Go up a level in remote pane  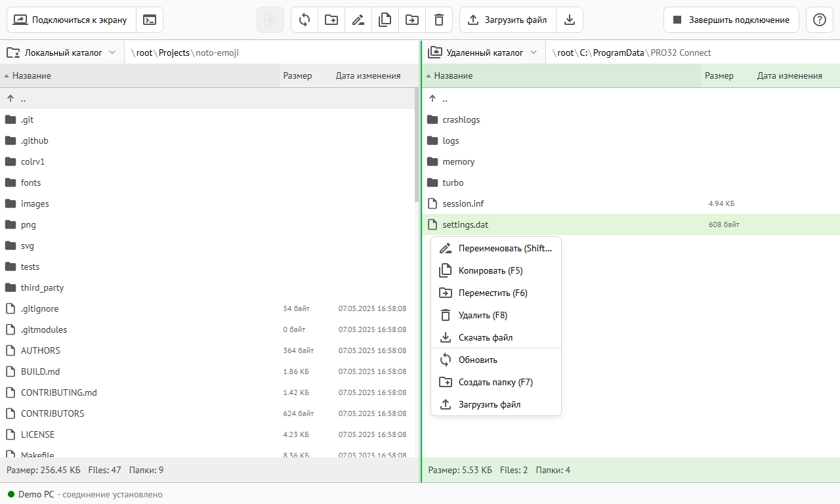coord(631,98)
